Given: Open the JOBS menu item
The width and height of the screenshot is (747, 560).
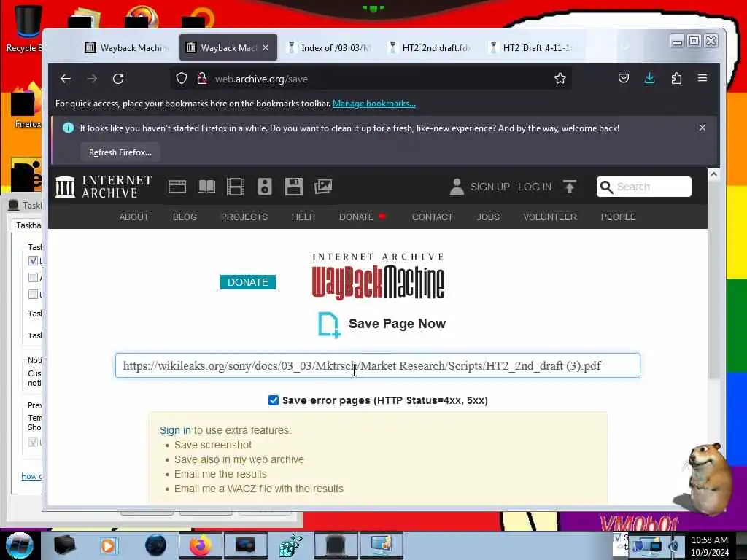Looking at the screenshot, I should (x=488, y=217).
